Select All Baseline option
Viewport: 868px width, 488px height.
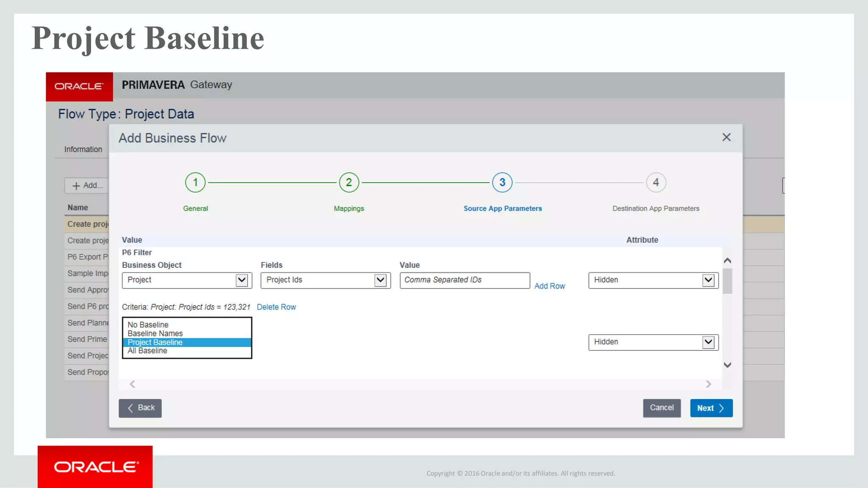point(147,351)
